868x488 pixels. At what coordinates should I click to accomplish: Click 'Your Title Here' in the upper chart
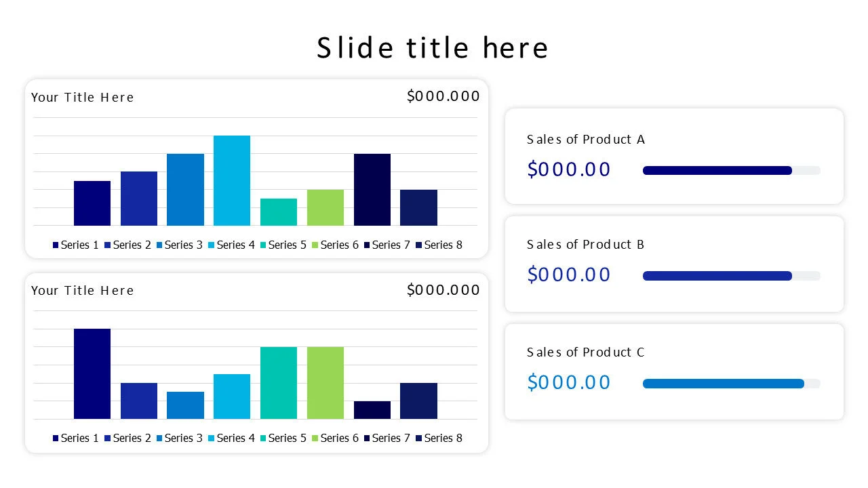tap(83, 98)
